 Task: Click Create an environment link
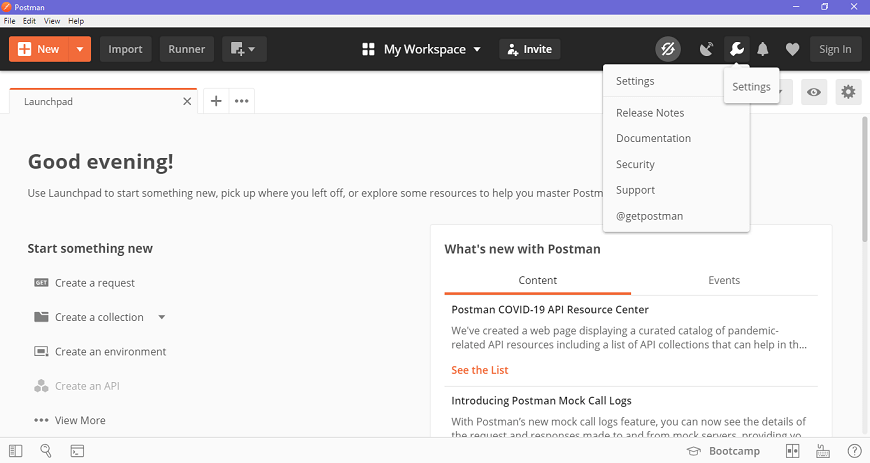pyautogui.click(x=110, y=351)
